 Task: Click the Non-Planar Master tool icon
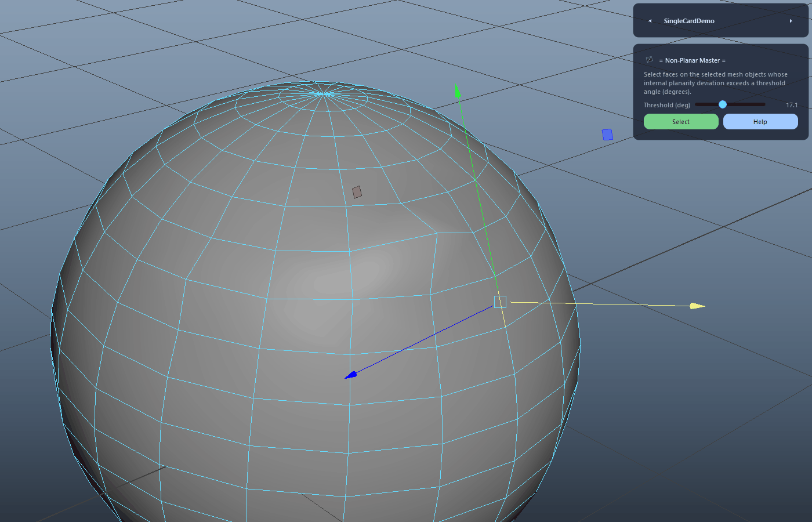(649, 60)
